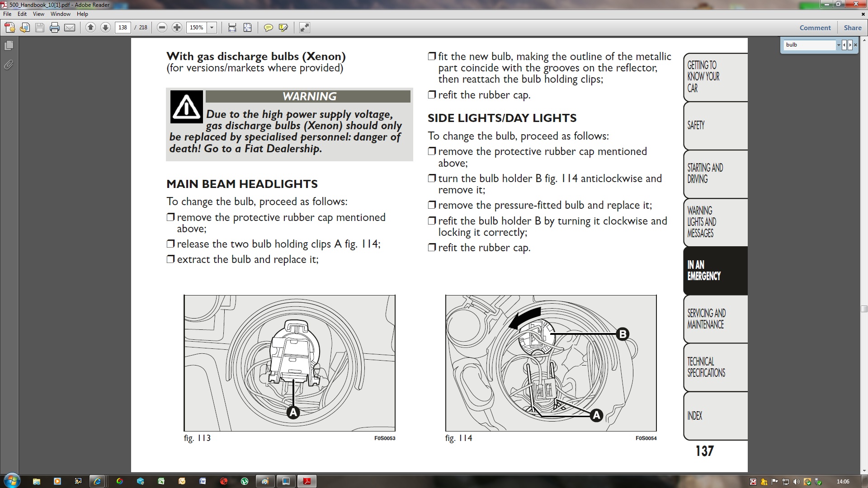Print the document using printer icon
This screenshot has width=868, height=488.
(x=55, y=28)
